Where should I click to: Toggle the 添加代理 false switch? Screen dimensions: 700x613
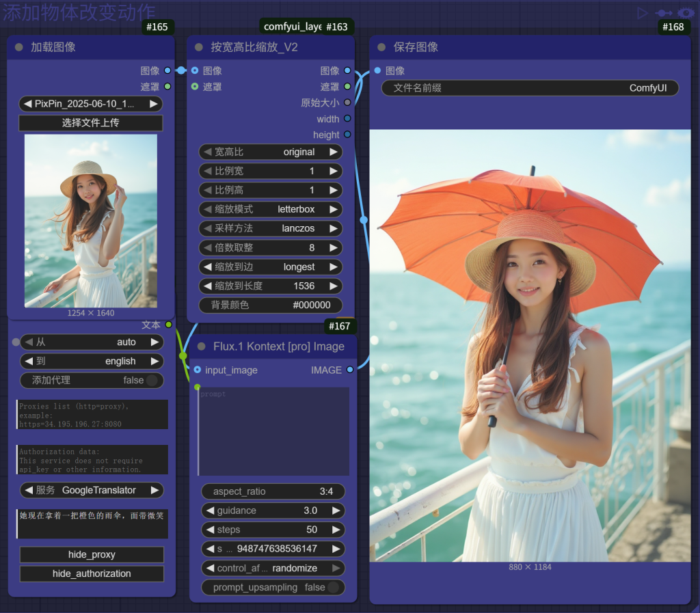point(151,381)
